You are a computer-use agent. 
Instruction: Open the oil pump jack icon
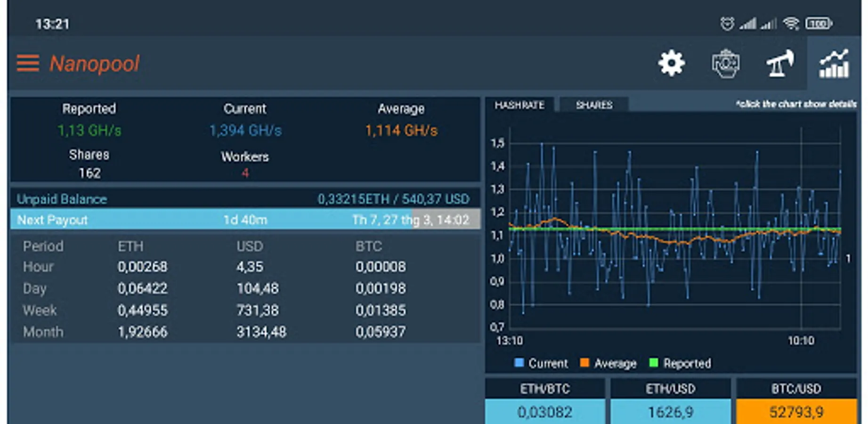point(780,63)
